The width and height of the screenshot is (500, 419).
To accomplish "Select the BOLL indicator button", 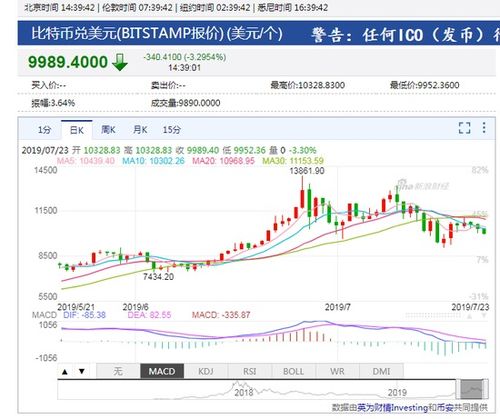I will click(294, 371).
